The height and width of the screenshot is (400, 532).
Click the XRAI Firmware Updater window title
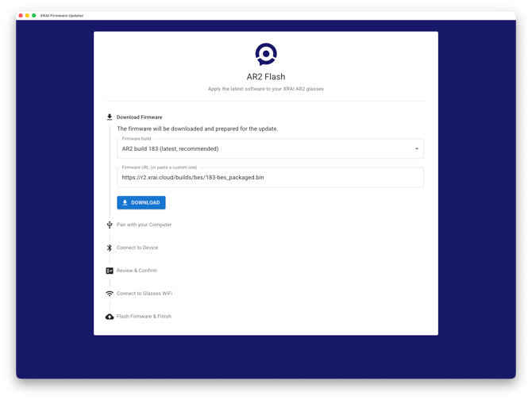[x=62, y=16]
